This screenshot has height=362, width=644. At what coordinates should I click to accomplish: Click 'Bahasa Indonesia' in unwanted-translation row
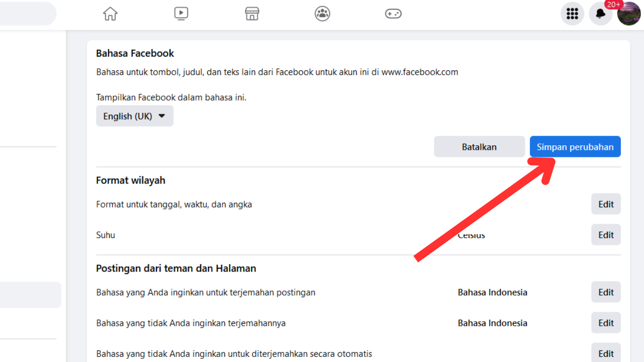(493, 323)
